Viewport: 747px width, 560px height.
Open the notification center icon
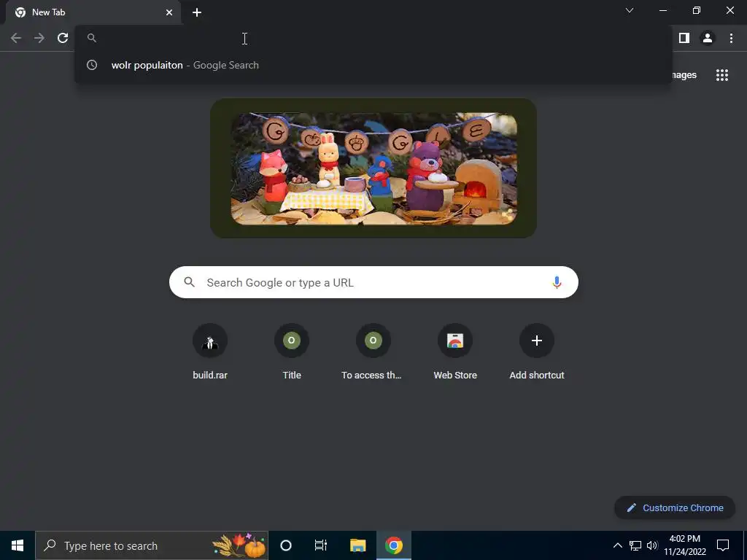[723, 545]
